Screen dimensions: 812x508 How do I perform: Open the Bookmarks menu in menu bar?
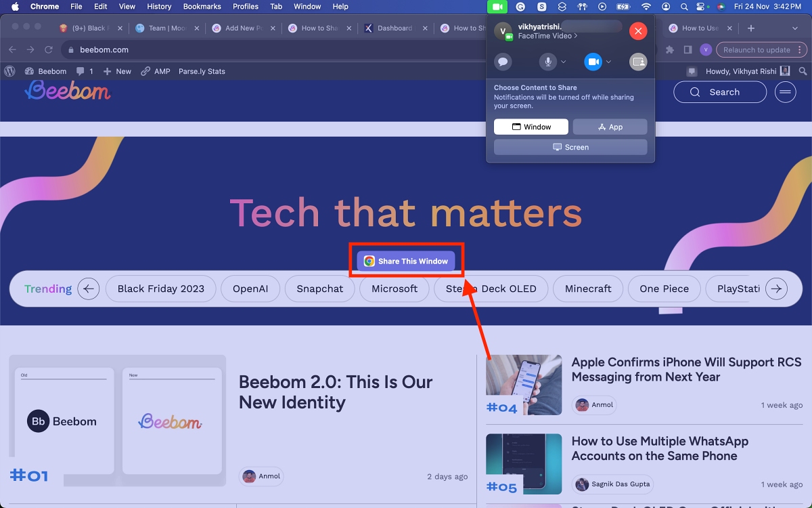202,6
